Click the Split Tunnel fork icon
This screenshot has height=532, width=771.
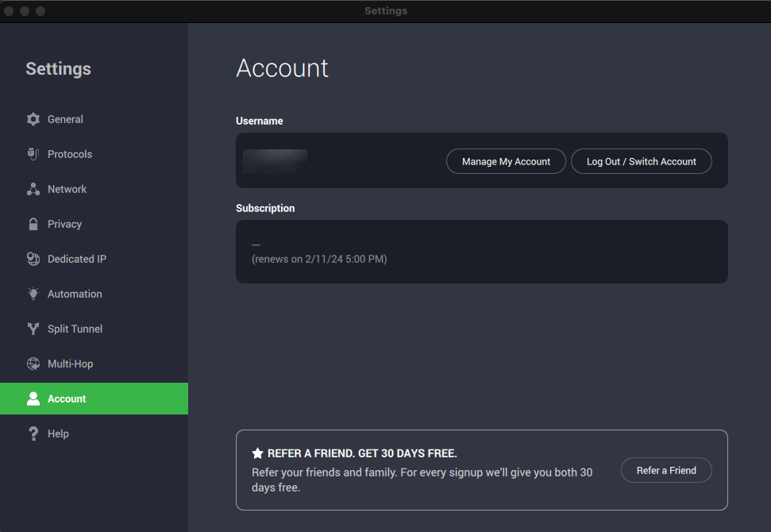(33, 329)
